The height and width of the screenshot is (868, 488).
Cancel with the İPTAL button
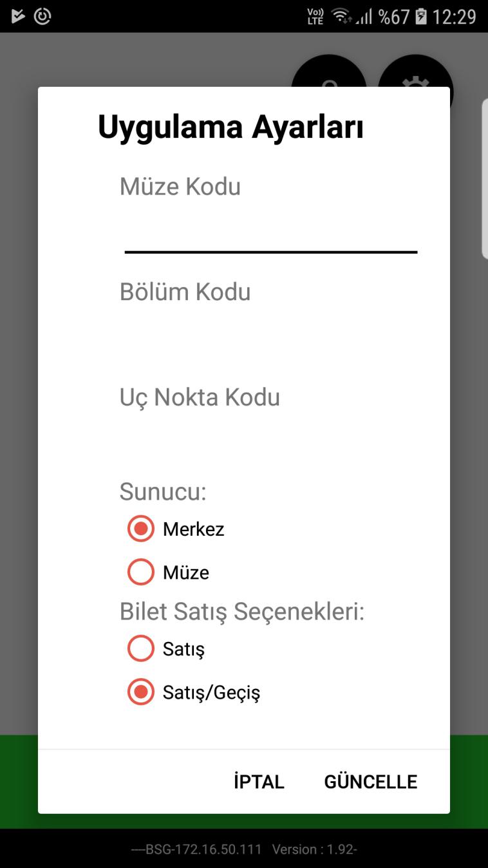259,782
